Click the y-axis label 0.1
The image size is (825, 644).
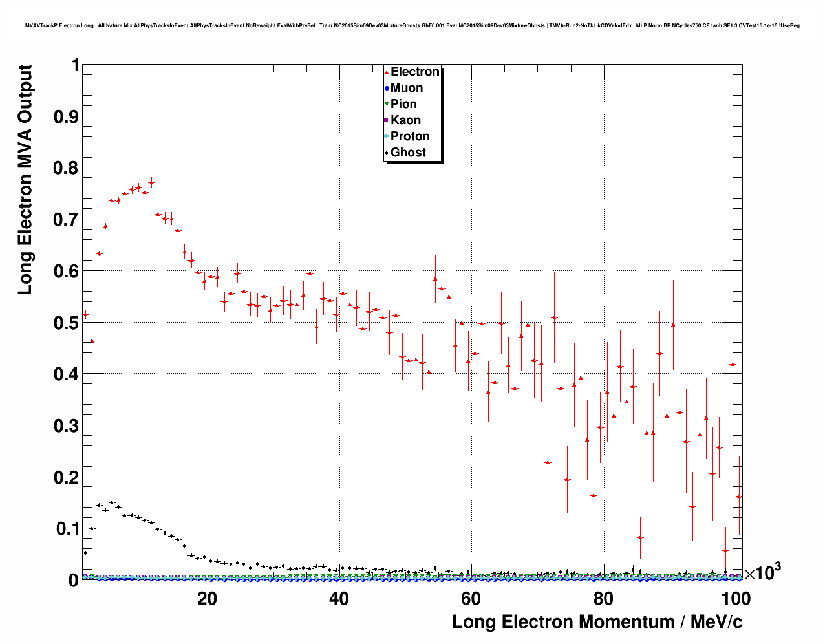(x=67, y=529)
